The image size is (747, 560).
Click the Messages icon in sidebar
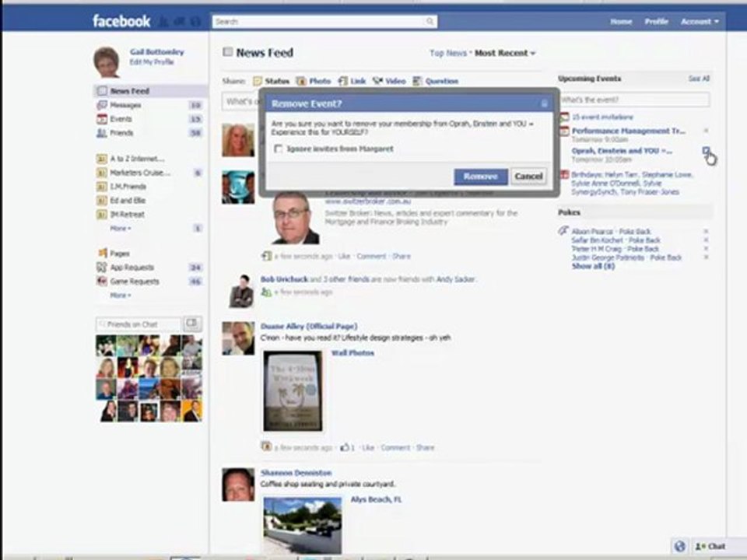pyautogui.click(x=102, y=105)
